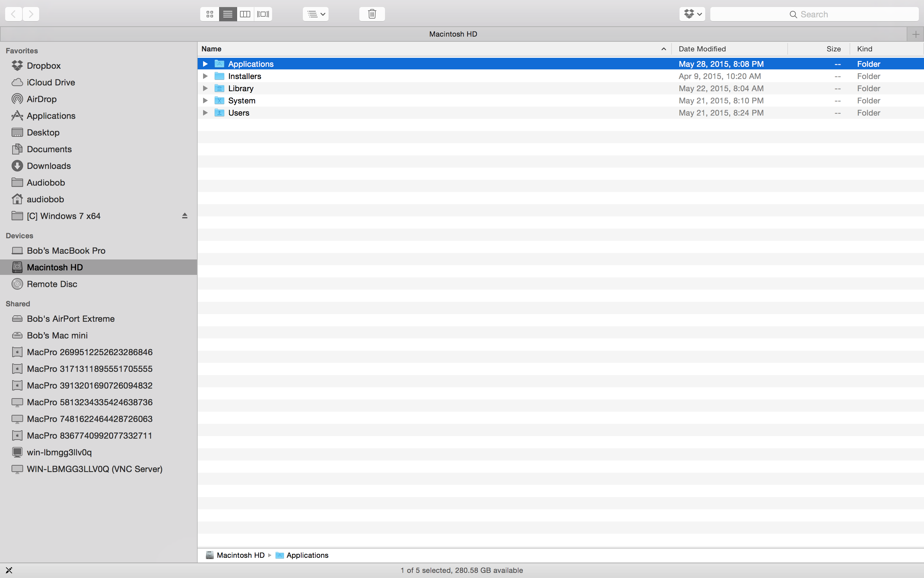
Task: Click date 'May 21, 2015, 8:24 PM'
Action: [x=721, y=113]
